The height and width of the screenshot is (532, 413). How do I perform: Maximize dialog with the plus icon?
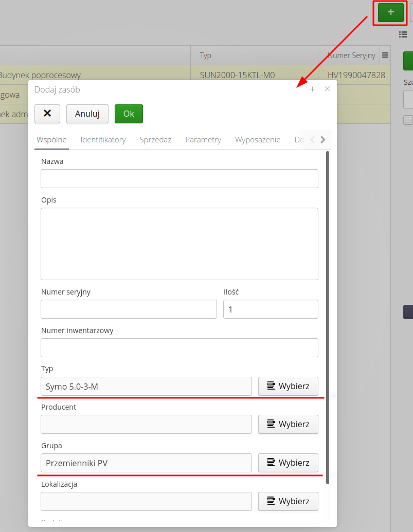pyautogui.click(x=312, y=89)
